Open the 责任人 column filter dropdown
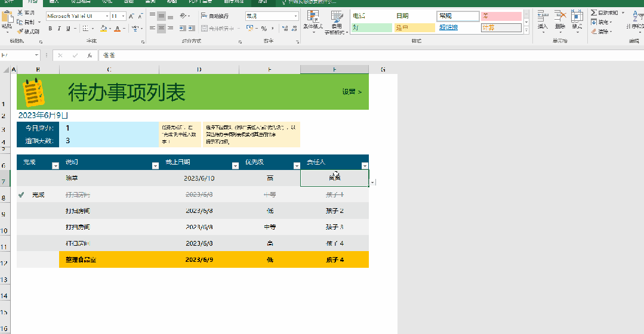The image size is (644, 334). [x=365, y=166]
